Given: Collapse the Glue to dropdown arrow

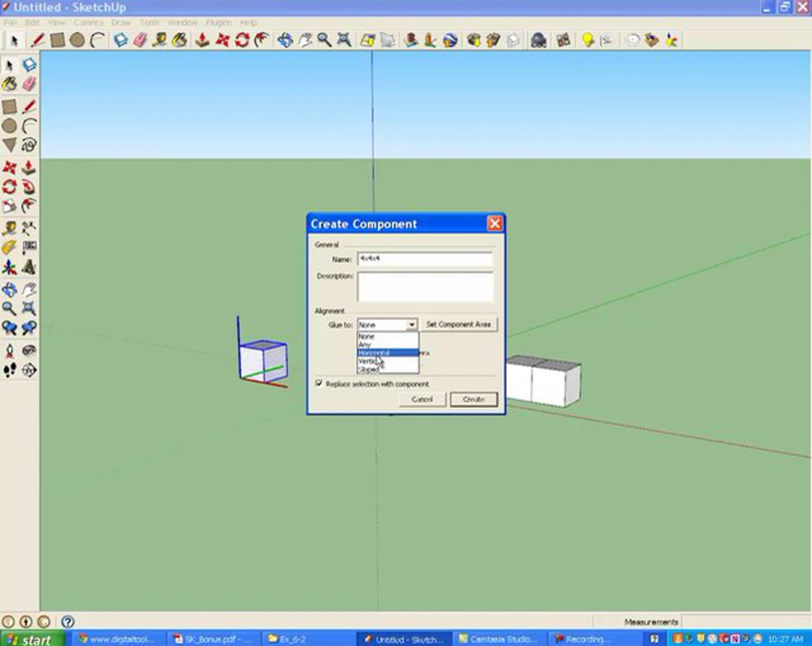Looking at the screenshot, I should 412,324.
